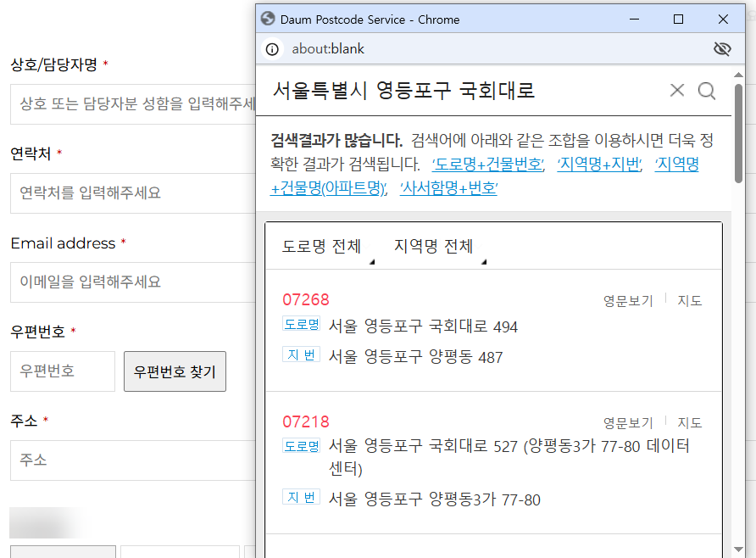
Task: Click the popup scrollbar up arrow
Action: point(738,75)
